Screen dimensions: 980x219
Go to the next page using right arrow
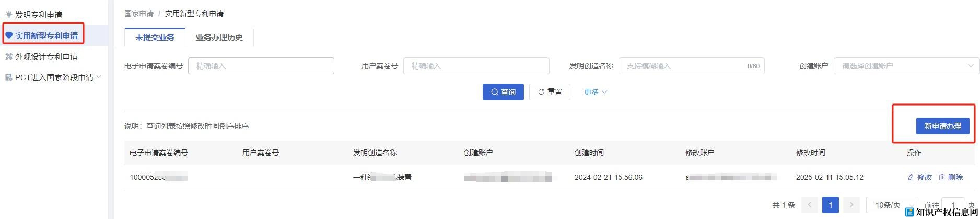(x=851, y=205)
